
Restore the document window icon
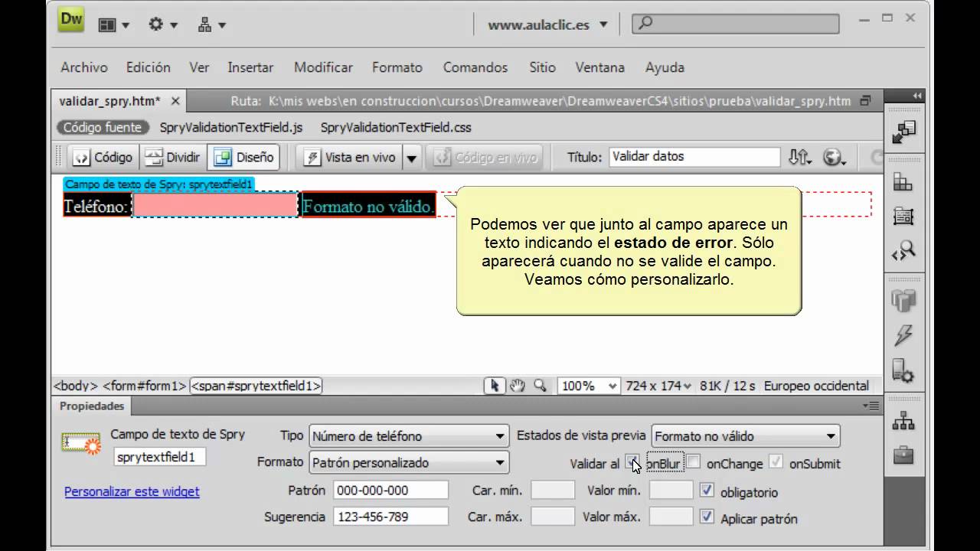tap(866, 101)
